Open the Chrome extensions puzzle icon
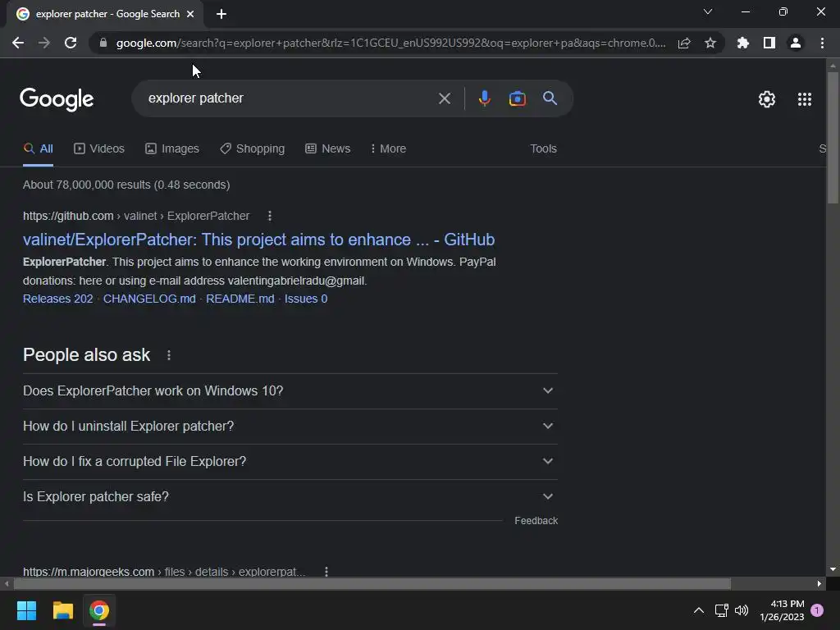Viewport: 840px width, 630px height. tap(743, 43)
